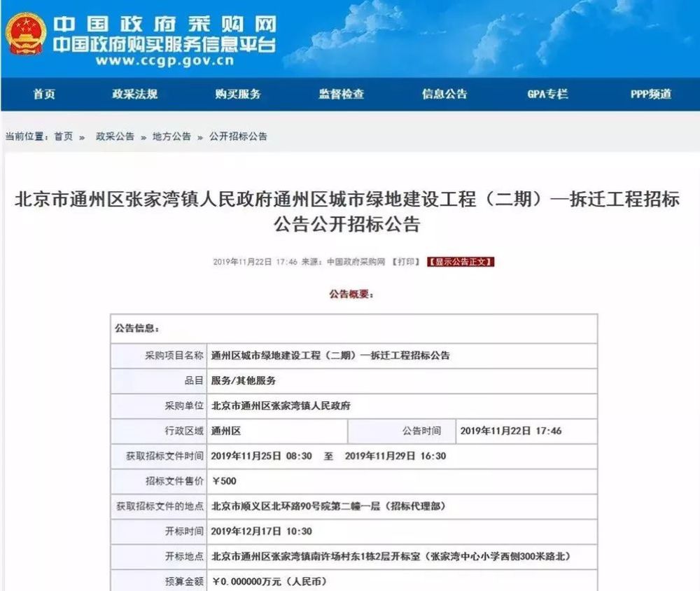Open the PPP频道 menu item
Viewport: 700px width, 591px height.
651,95
